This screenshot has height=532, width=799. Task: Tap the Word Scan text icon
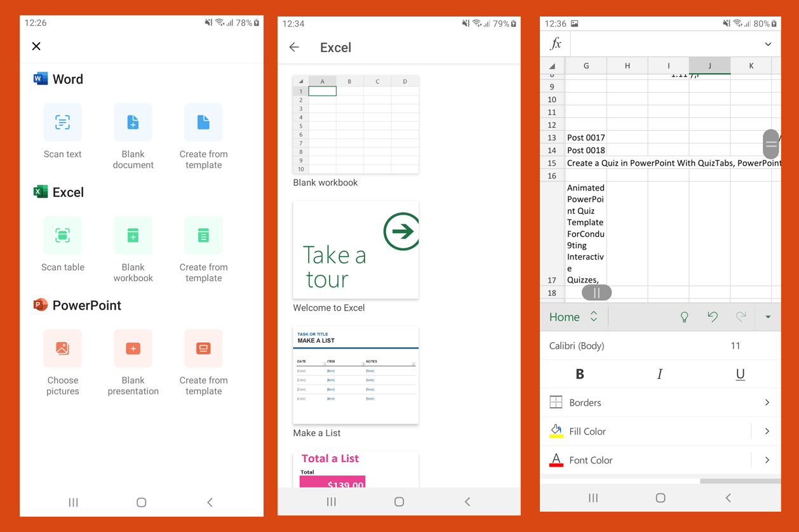click(x=62, y=123)
